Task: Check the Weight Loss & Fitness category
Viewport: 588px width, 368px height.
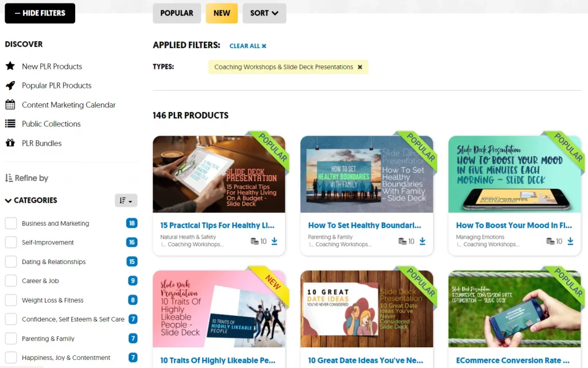Action: coord(11,300)
